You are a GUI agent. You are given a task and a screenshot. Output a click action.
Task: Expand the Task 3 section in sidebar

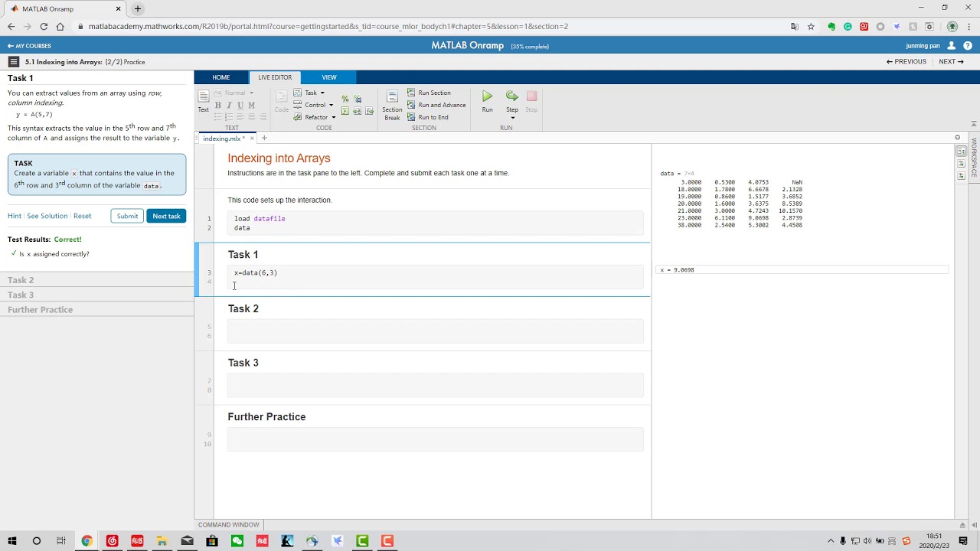point(96,295)
